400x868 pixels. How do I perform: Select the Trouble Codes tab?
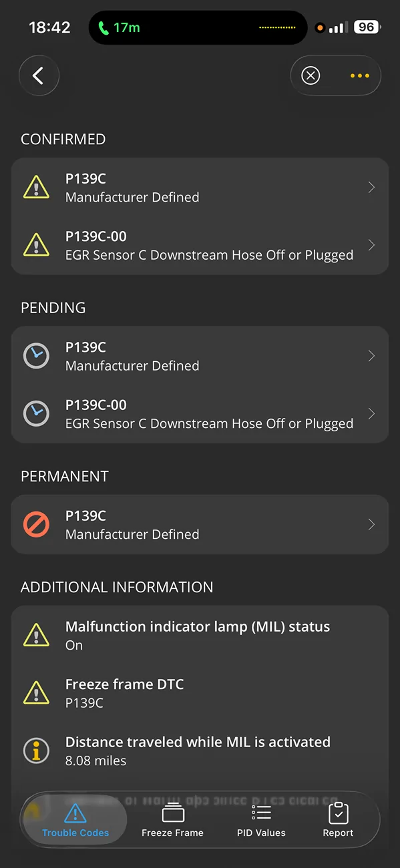75,820
